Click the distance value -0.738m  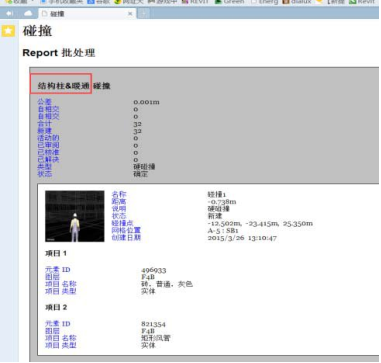click(x=222, y=202)
